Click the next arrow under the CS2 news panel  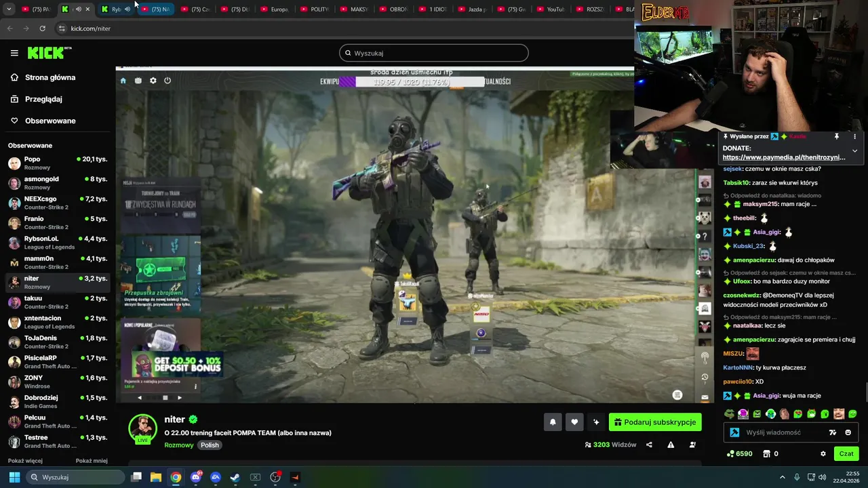point(180,398)
